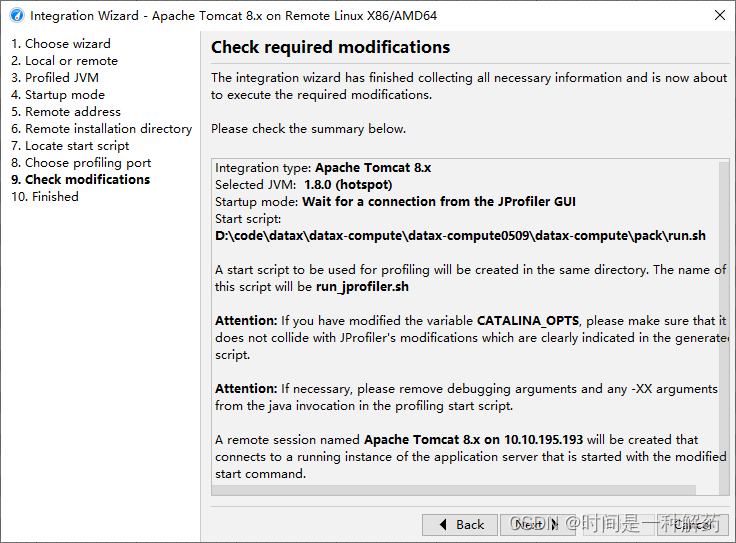The image size is (736, 543).
Task: Click the horizontal scrollbar of the summary box
Action: tap(453, 490)
